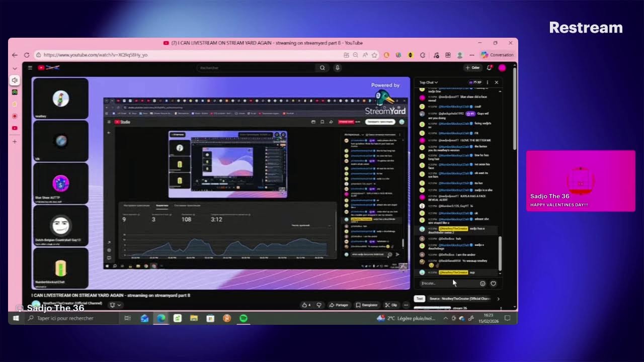
Task: Click the neathey participant tile
Action: click(60, 99)
